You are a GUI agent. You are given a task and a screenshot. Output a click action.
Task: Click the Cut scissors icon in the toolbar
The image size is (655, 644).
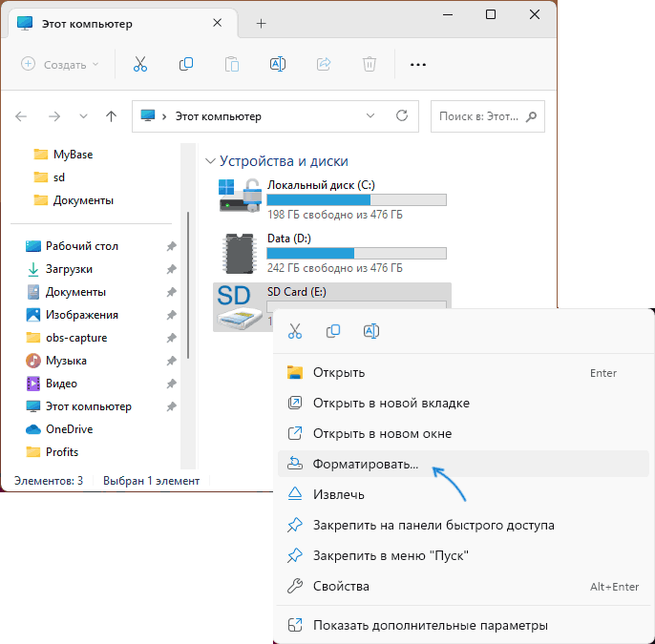(x=140, y=64)
